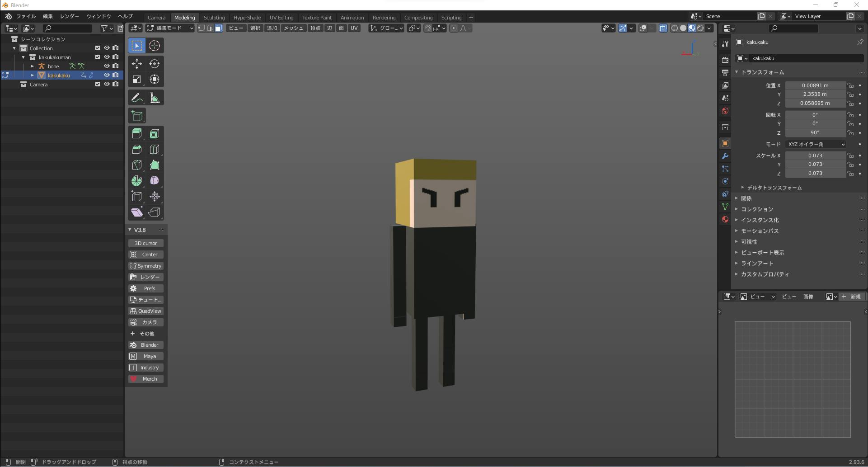Image resolution: width=868 pixels, height=467 pixels.
Task: Toggle proportional editing
Action: point(454,28)
